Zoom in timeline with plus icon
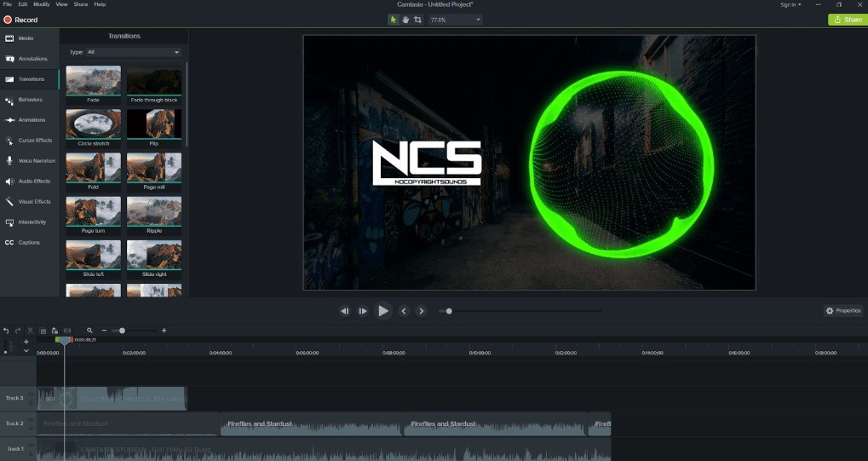Screen dimensions: 868x461 click(164, 331)
